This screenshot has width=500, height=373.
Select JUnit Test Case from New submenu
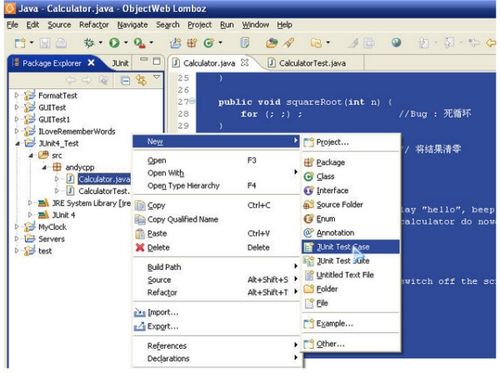351,247
